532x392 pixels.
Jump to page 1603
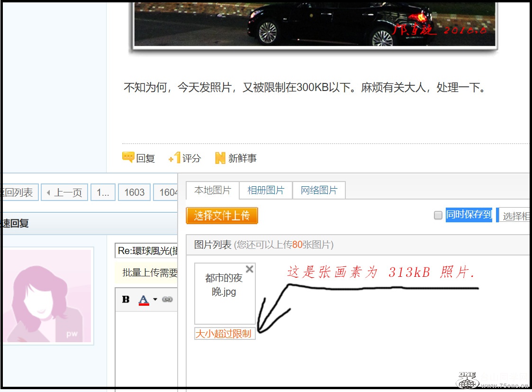[x=134, y=192]
